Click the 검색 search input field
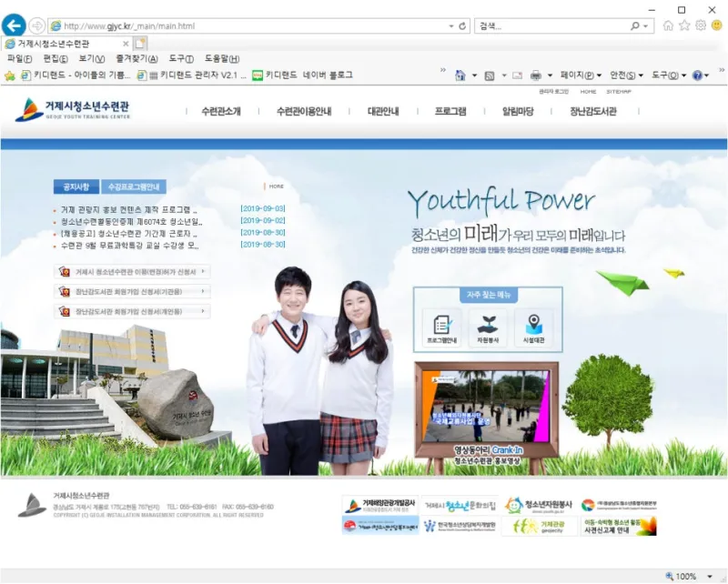Screen dimensions: 728x584 tap(552, 26)
